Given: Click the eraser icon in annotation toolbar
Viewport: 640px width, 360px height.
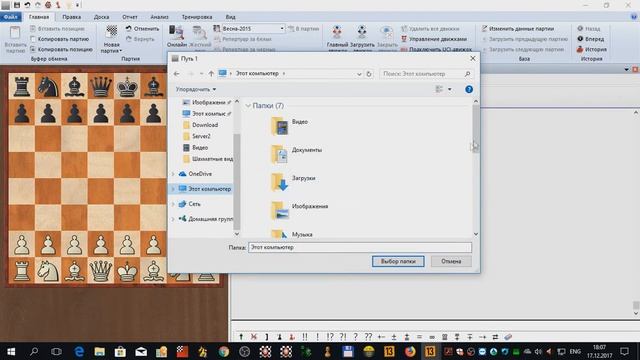Looking at the screenshot, I should click(508, 337).
